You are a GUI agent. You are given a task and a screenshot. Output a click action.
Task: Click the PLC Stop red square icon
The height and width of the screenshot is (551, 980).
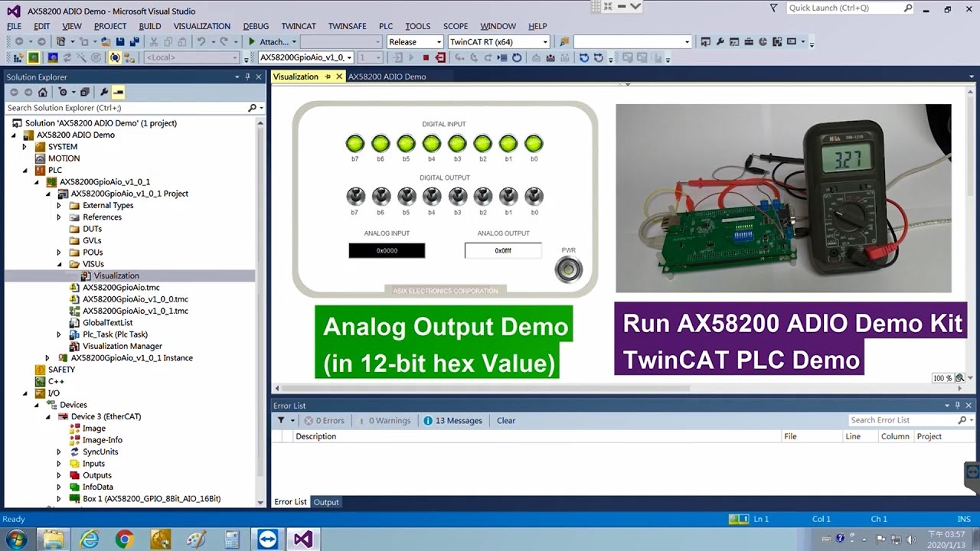pyautogui.click(x=426, y=57)
